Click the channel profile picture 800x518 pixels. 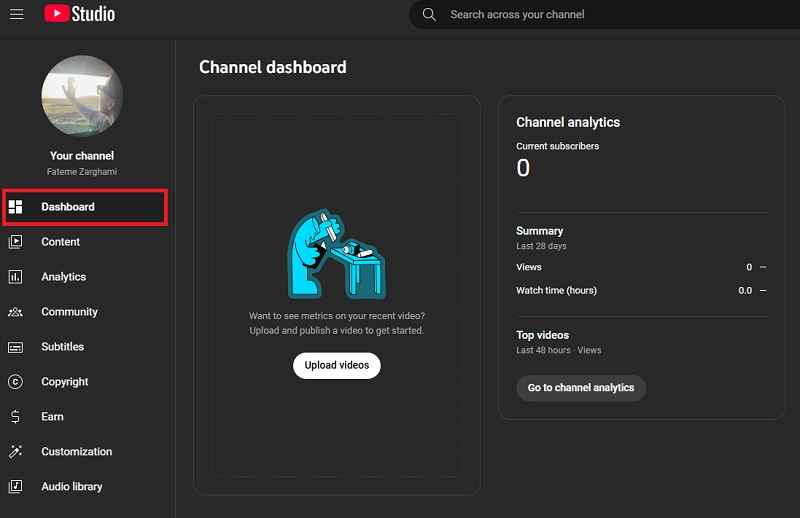(x=82, y=96)
